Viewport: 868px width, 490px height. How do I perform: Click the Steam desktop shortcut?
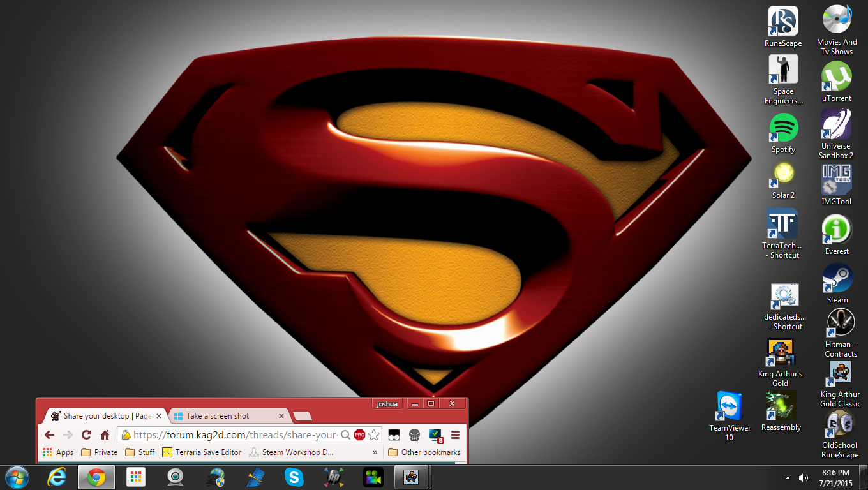(837, 283)
